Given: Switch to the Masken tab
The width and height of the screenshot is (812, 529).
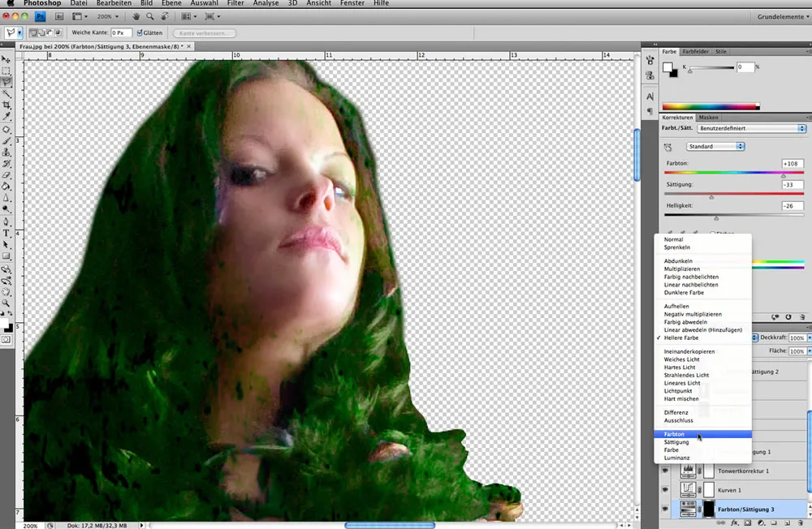Looking at the screenshot, I should (x=708, y=117).
